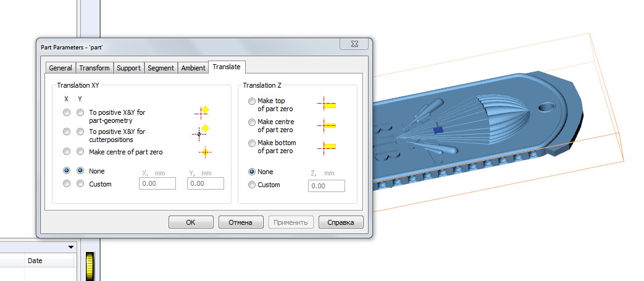Open the dropdown arrow in the bottom-left panel
The width and height of the screenshot is (644, 281).
(x=71, y=247)
